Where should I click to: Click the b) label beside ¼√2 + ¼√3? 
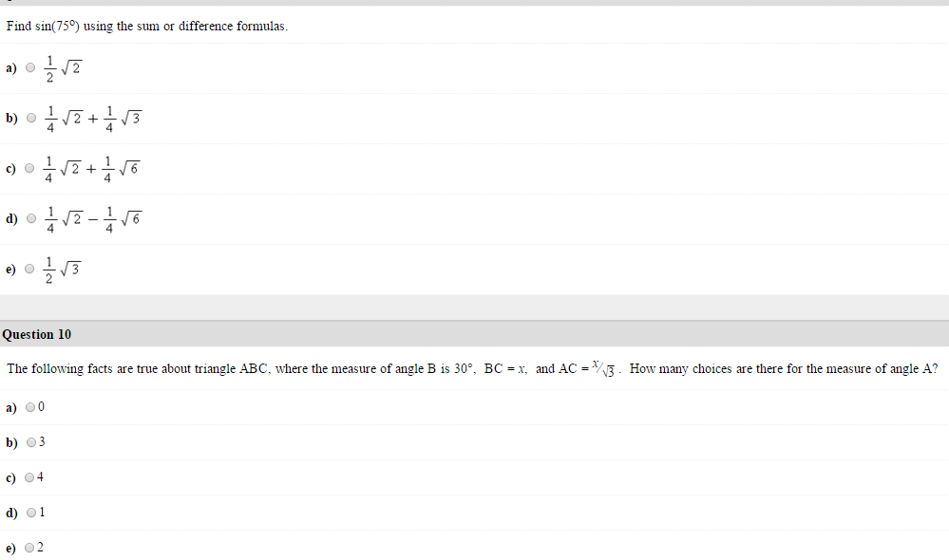coord(9,118)
